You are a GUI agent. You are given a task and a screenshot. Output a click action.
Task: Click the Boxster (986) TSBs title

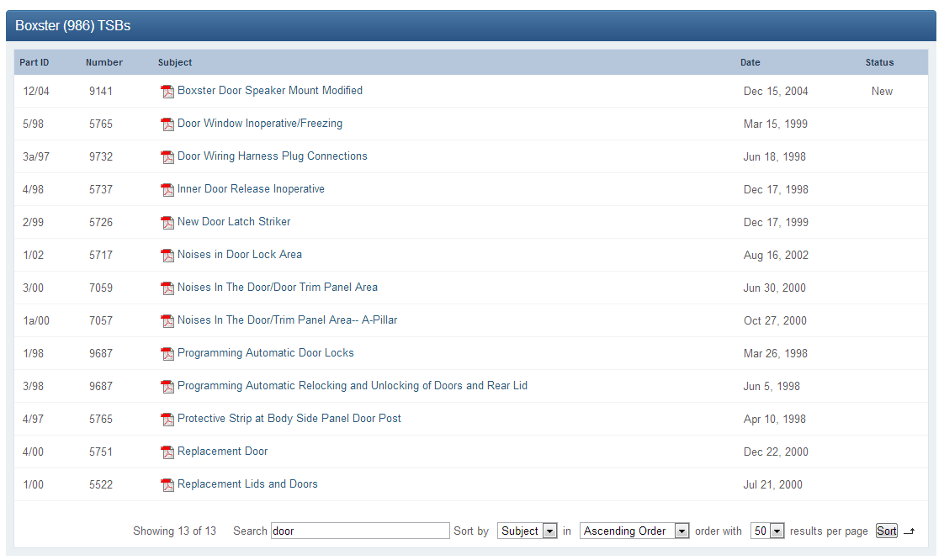pos(73,26)
